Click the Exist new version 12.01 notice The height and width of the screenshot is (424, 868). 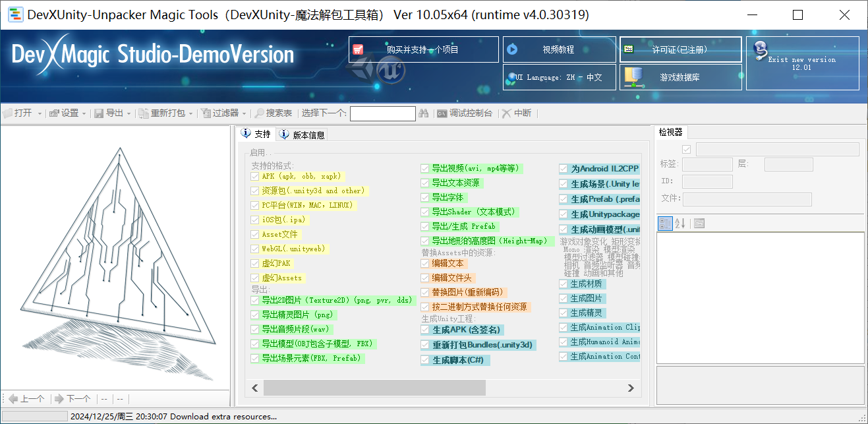coord(803,63)
